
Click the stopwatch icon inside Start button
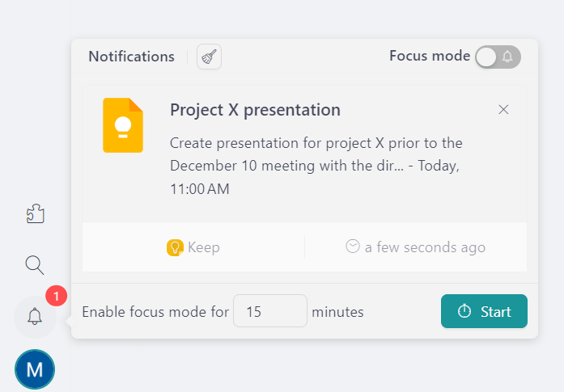(x=464, y=311)
